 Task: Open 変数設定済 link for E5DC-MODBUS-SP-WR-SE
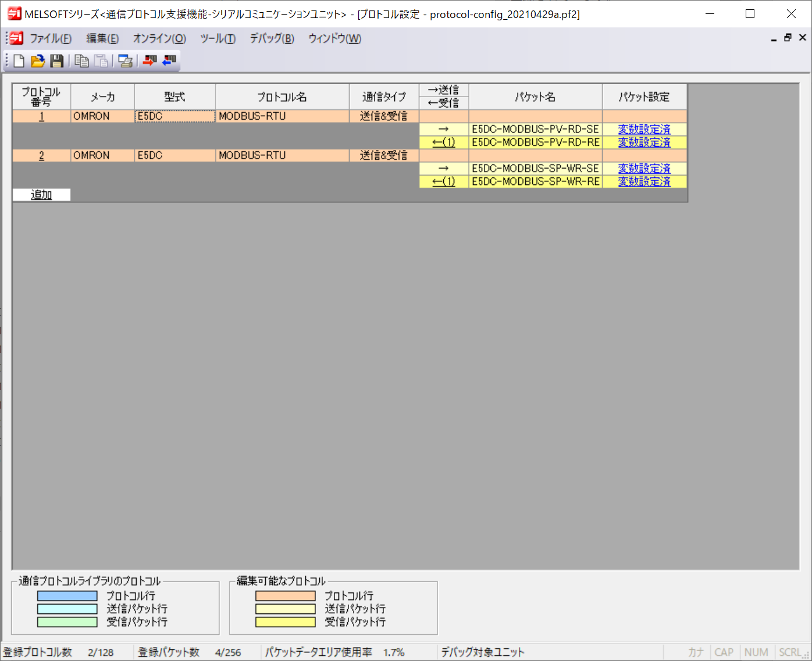[x=644, y=169]
